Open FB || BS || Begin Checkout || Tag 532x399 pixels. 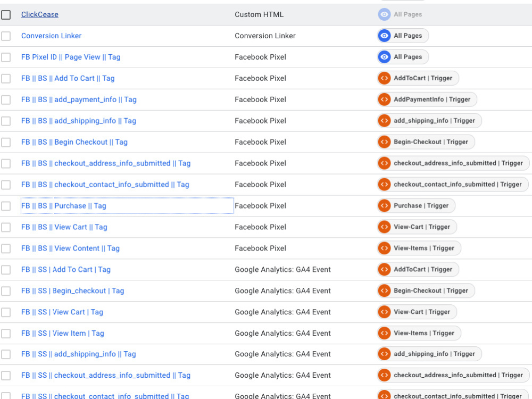tap(74, 142)
